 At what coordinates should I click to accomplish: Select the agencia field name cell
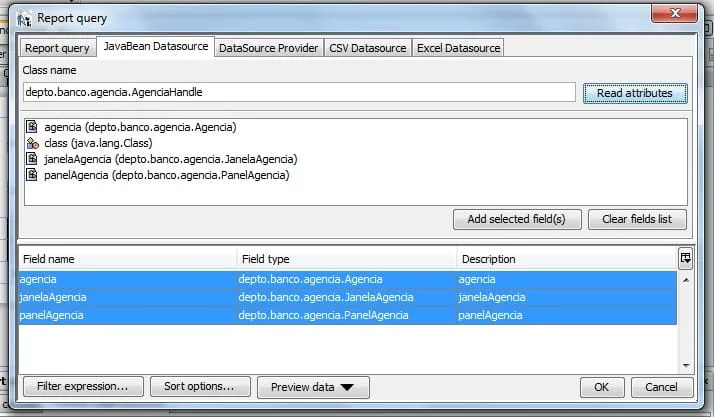pos(128,280)
